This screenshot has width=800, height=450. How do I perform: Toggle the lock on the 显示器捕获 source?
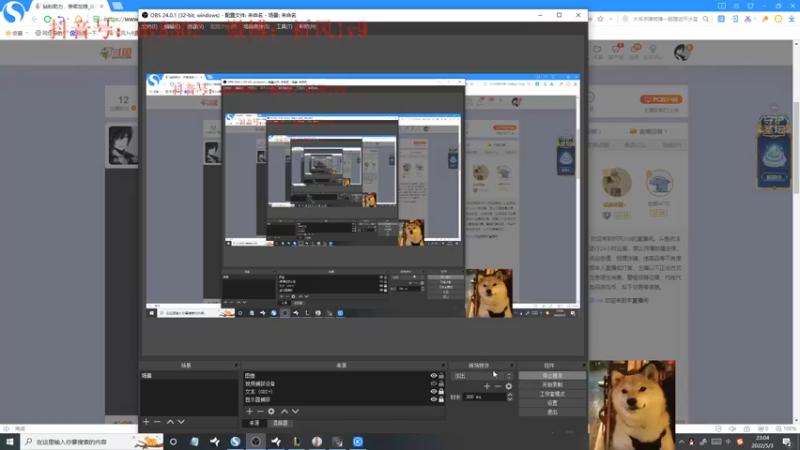pos(441,399)
